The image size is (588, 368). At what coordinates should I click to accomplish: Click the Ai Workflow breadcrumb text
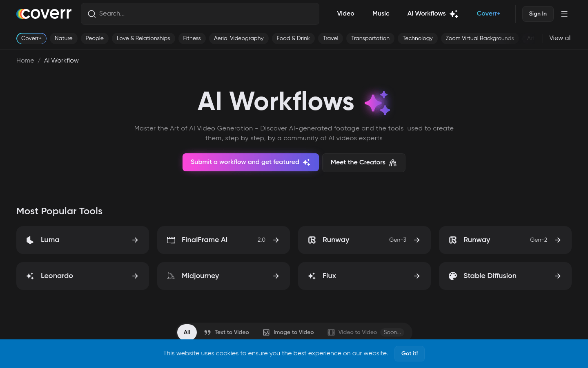tap(61, 61)
